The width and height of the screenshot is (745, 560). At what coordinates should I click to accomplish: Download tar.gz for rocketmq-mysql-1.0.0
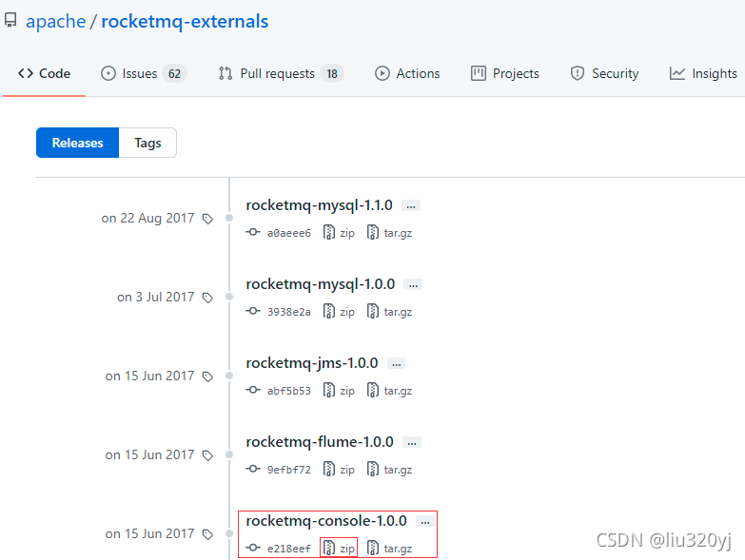pyautogui.click(x=389, y=311)
